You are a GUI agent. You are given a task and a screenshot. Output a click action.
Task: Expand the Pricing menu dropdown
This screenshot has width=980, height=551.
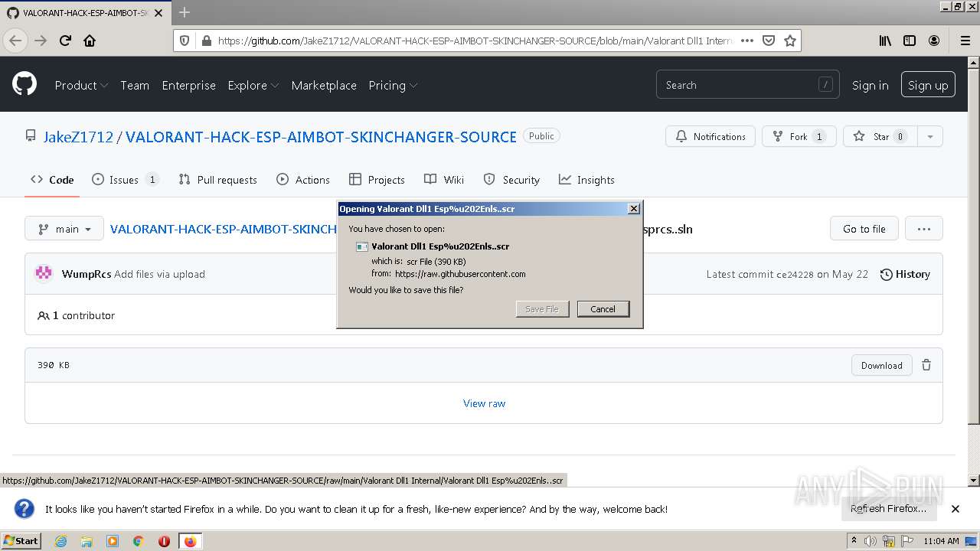click(x=393, y=85)
